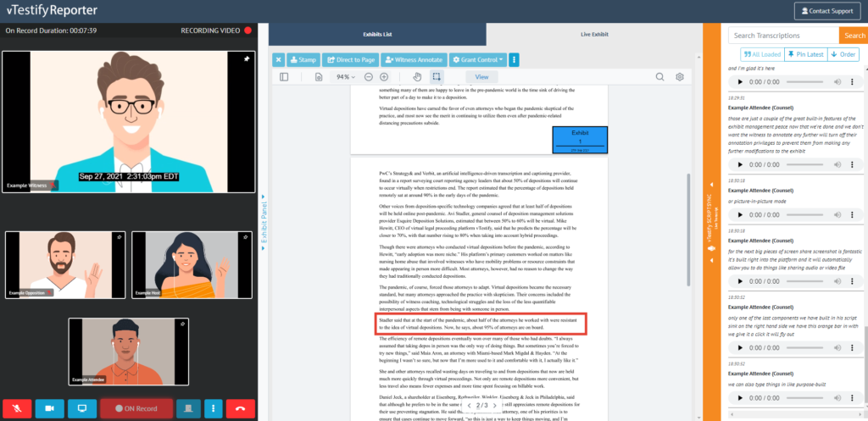The width and height of the screenshot is (868, 421).
Task: Open audio options for "and I'm glad it's here"
Action: (853, 82)
